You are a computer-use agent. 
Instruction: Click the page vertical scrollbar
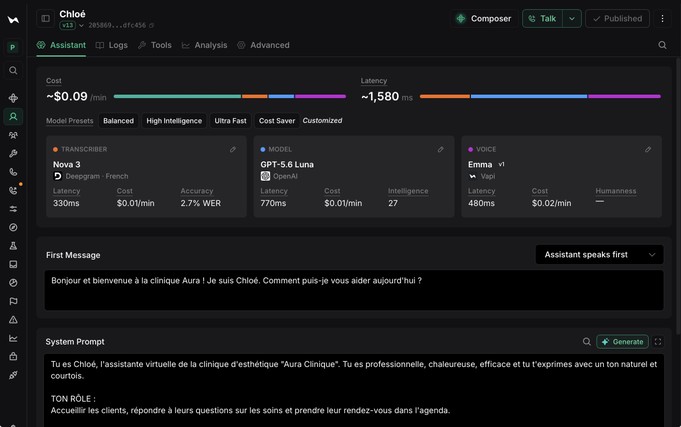(x=678, y=195)
